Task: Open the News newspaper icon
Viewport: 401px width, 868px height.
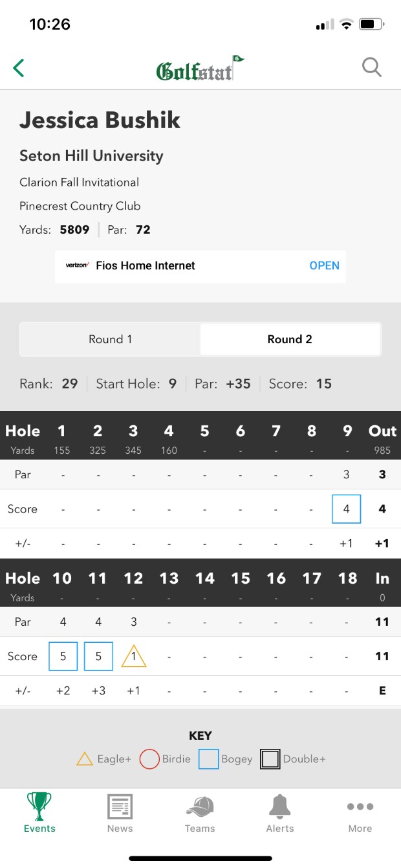Action: click(120, 813)
